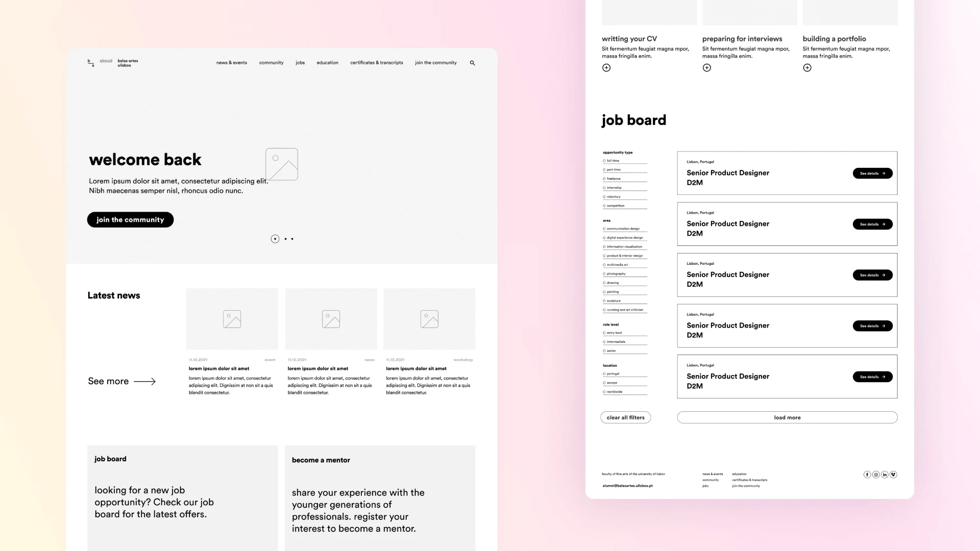Click the Clear All Filters button

(x=626, y=417)
